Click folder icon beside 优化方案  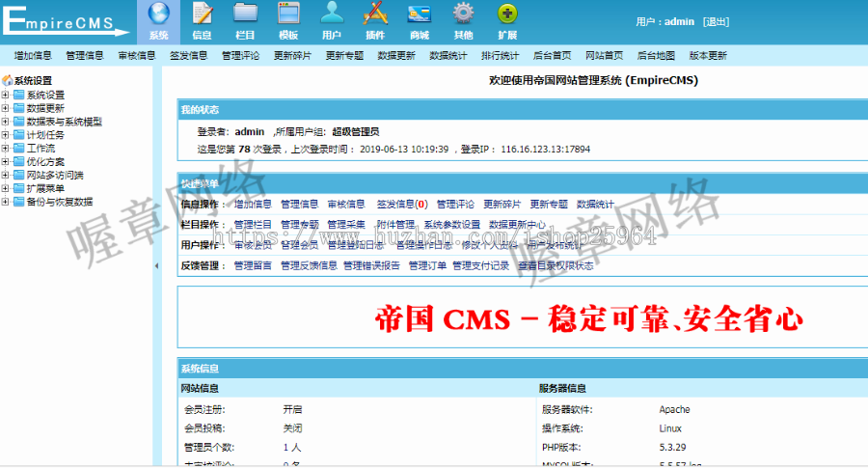pos(19,162)
